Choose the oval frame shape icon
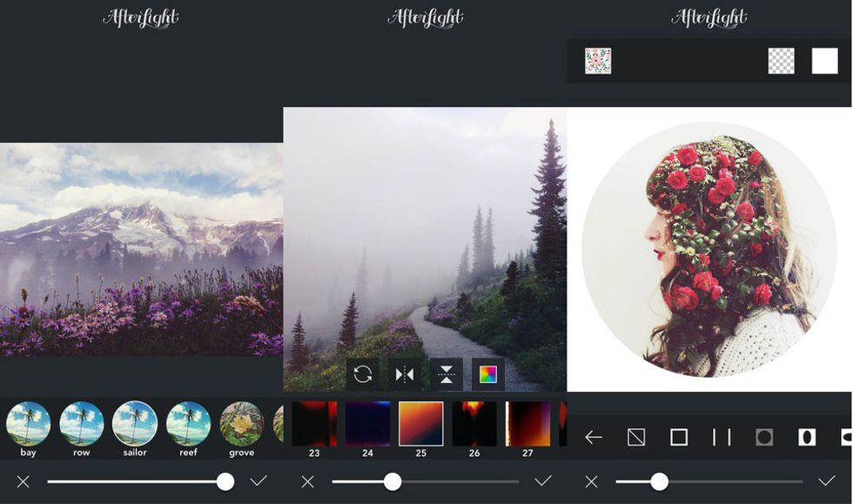The height and width of the screenshot is (504, 853). point(807,437)
